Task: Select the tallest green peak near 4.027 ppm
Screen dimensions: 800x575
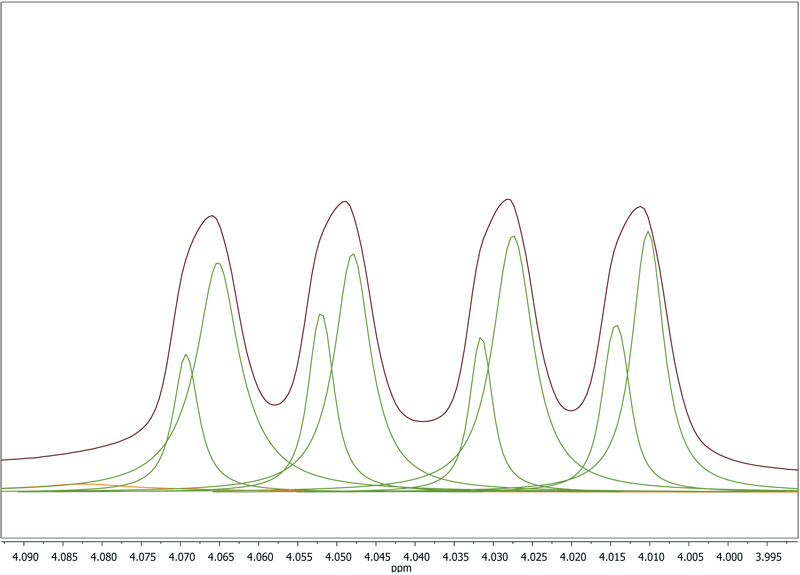Action: (x=513, y=236)
